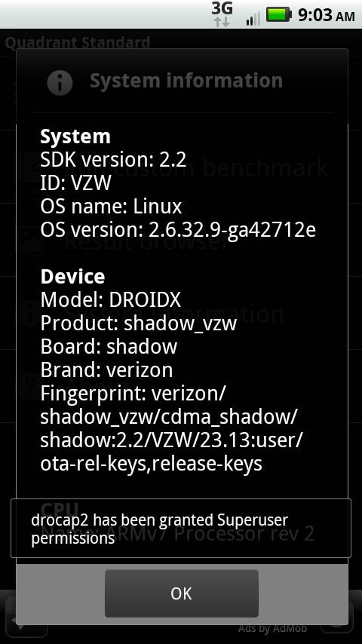Tap the ota-rel-keys,release-keys fingerprint text

[x=151, y=464]
